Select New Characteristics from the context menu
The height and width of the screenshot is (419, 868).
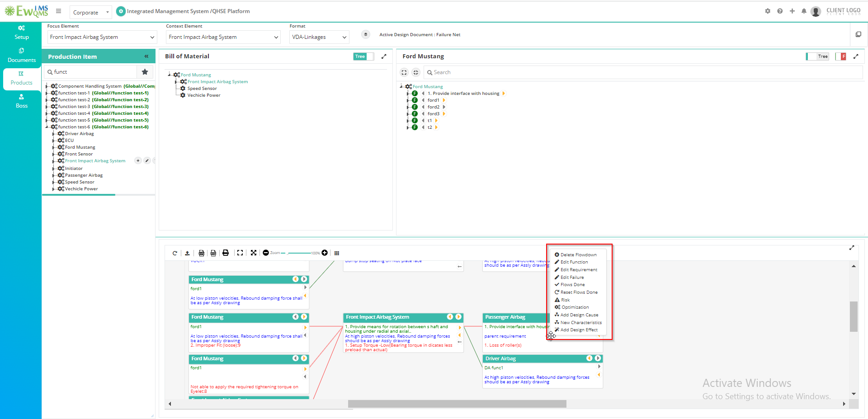pyautogui.click(x=578, y=323)
